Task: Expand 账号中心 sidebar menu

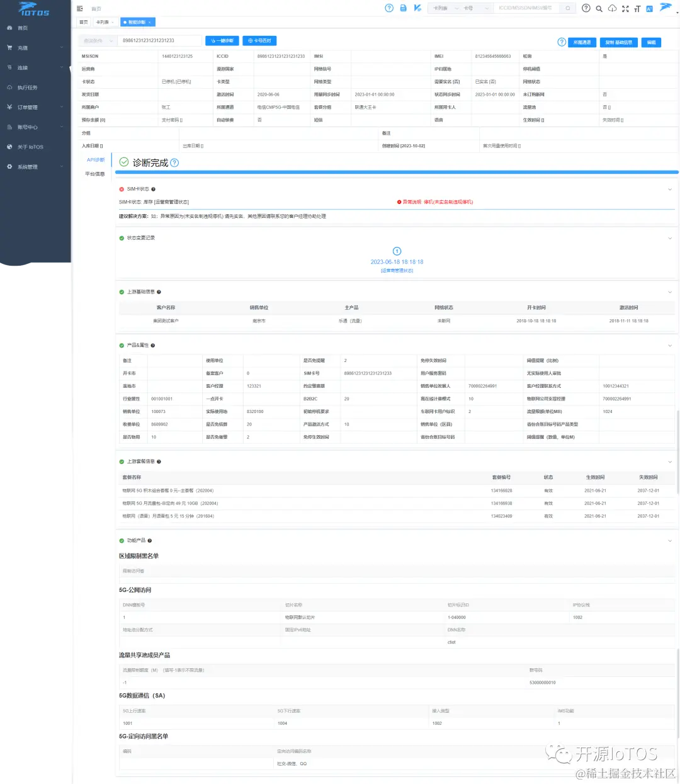Action: [x=35, y=127]
